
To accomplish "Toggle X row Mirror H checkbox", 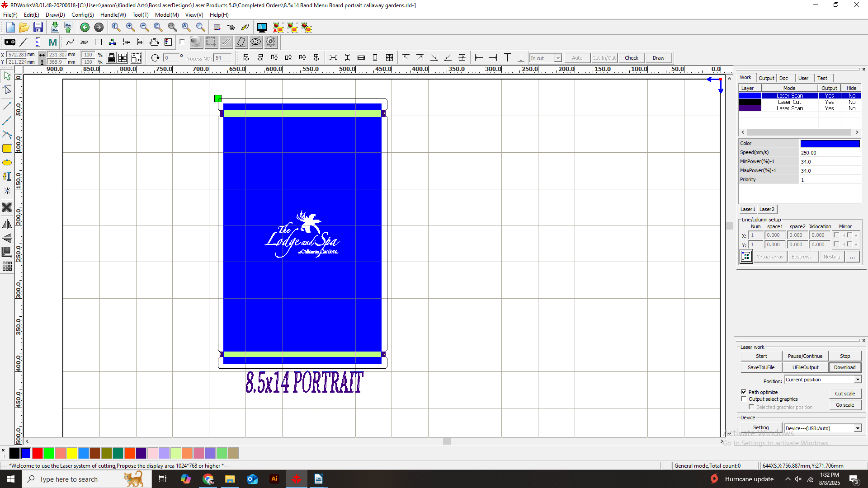I will (836, 235).
